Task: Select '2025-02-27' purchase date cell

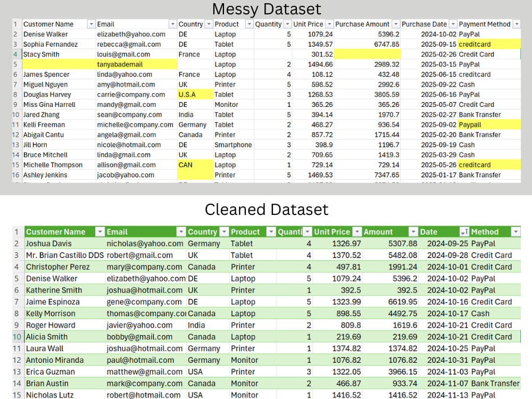Action: point(429,115)
